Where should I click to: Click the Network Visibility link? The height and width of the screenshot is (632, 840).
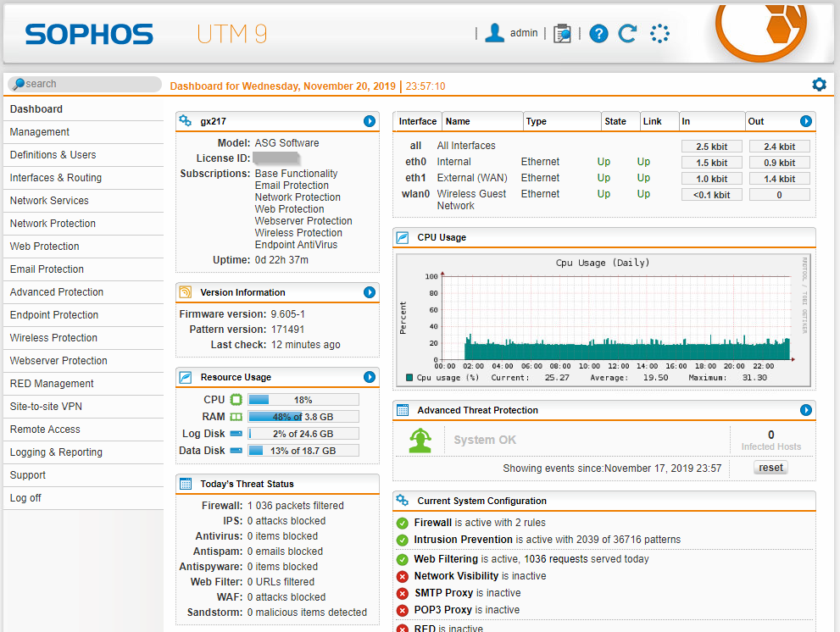coord(456,576)
